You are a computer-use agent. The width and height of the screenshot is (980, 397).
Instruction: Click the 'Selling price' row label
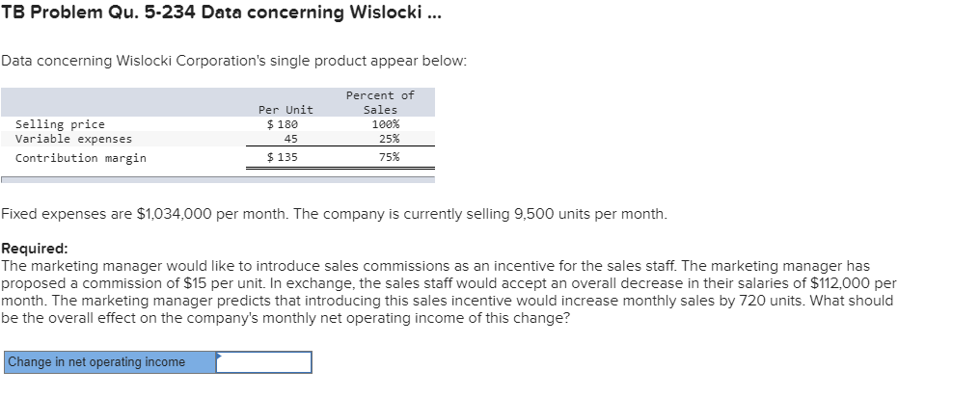pos(60,124)
